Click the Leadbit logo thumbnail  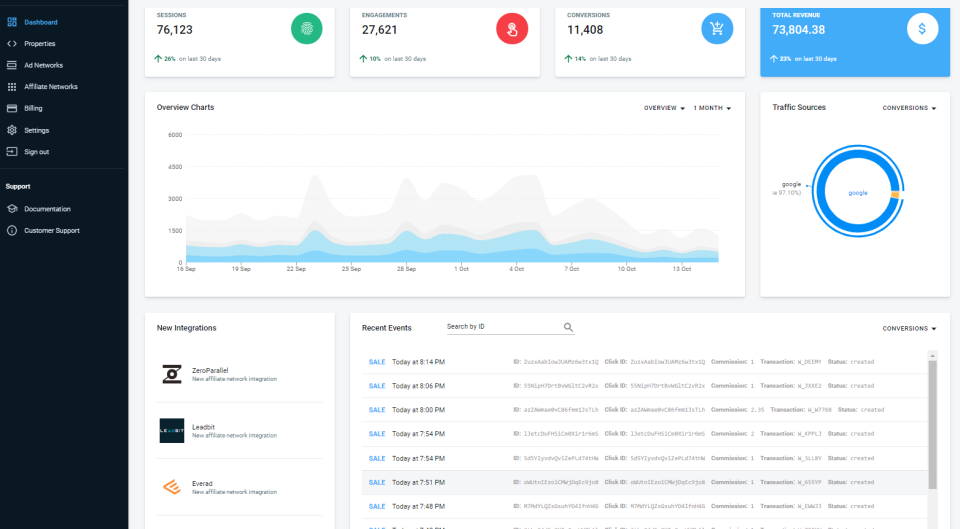pyautogui.click(x=172, y=430)
